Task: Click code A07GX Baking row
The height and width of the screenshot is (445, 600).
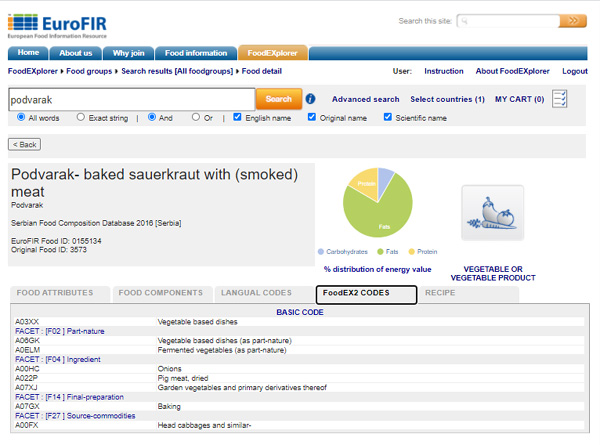Action: tap(299, 406)
